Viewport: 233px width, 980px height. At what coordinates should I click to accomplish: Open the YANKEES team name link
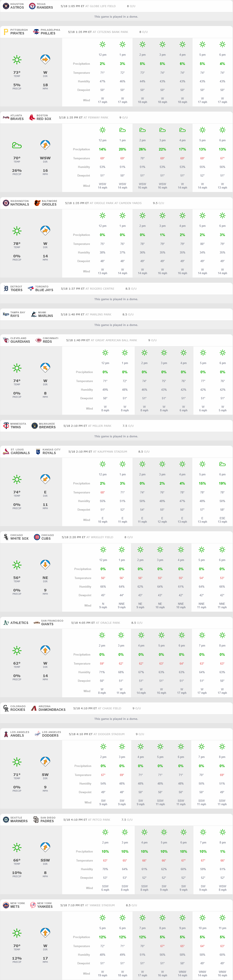pos(45,907)
